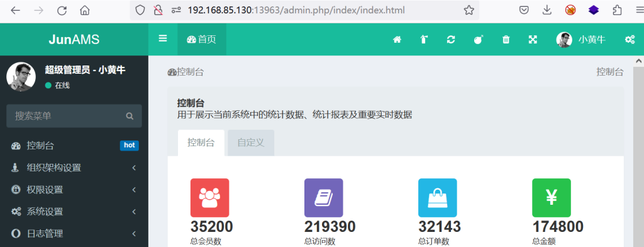Screen dimensions: 644x247
Task: Toggle fullscreen with the expand arrows icon
Action: click(533, 40)
